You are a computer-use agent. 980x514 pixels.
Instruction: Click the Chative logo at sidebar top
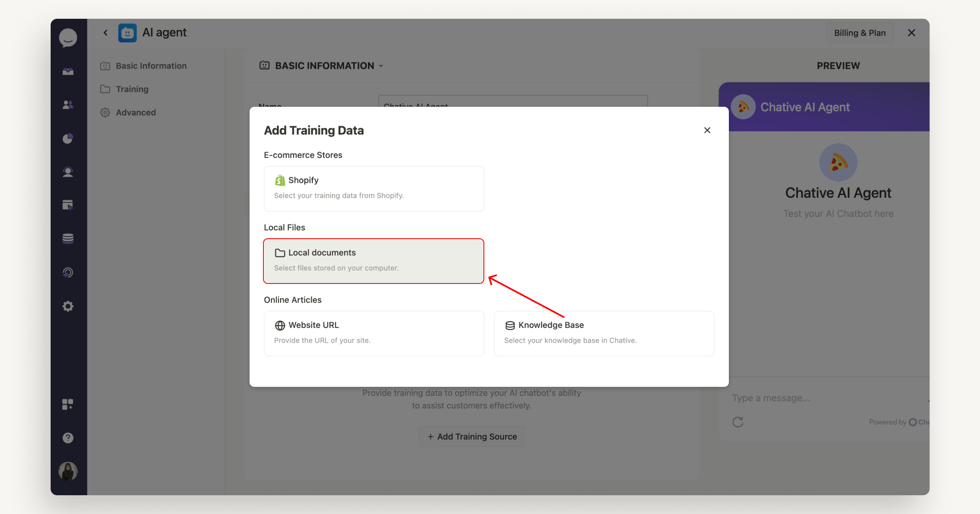(x=68, y=38)
